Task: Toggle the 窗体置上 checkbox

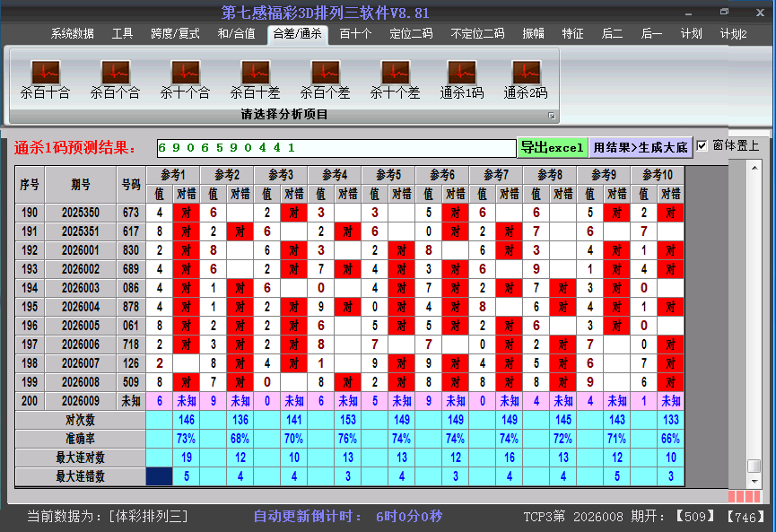Action: [x=702, y=146]
